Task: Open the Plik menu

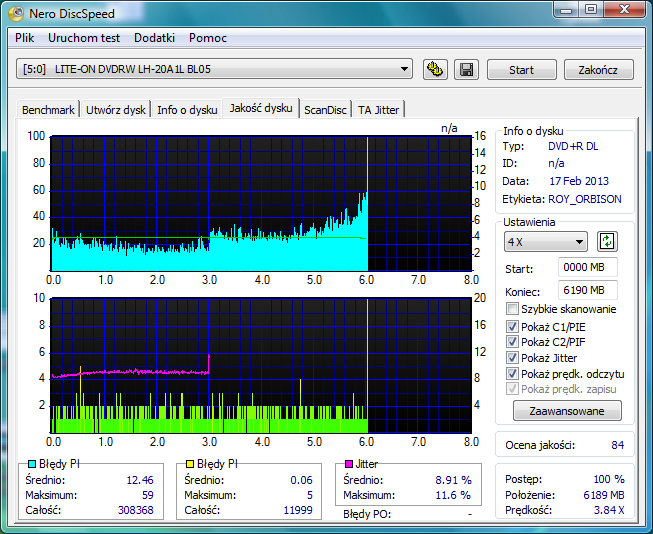Action: (25, 38)
